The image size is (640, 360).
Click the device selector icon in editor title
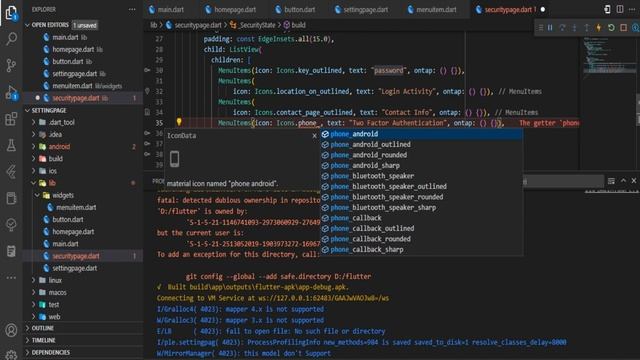tap(607, 9)
